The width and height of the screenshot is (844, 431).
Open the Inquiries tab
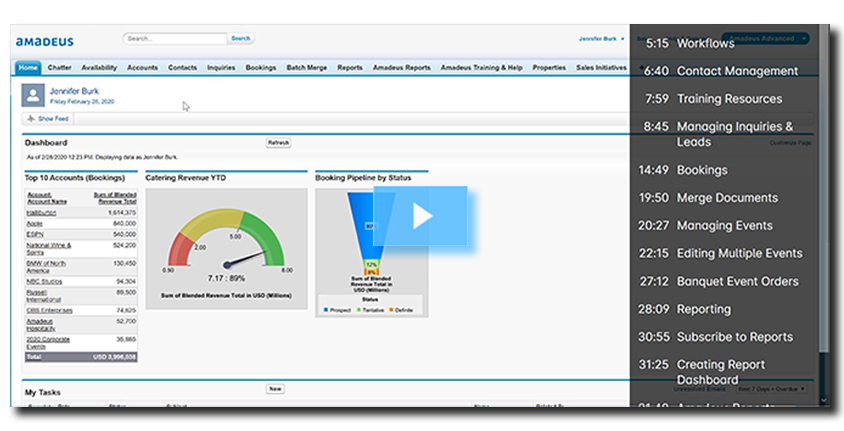click(221, 68)
